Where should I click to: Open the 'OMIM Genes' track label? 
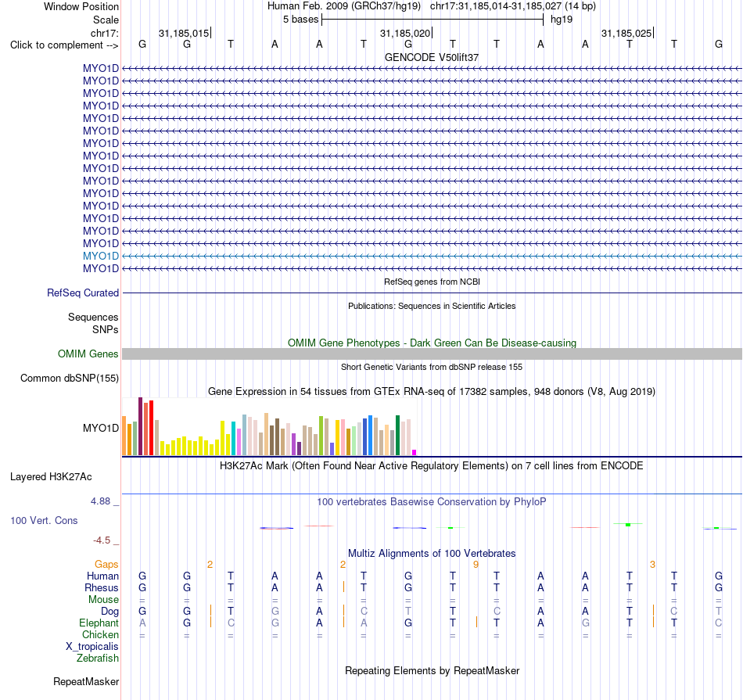(x=88, y=354)
